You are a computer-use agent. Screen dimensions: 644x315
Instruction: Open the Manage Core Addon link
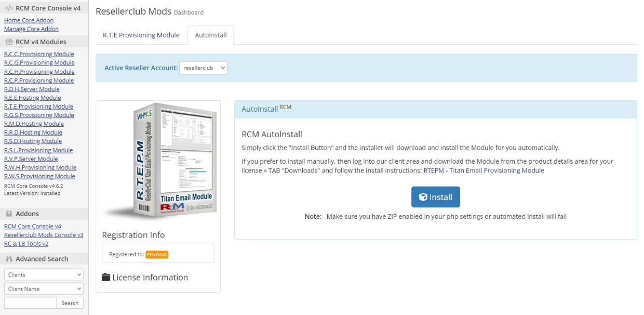tap(31, 29)
